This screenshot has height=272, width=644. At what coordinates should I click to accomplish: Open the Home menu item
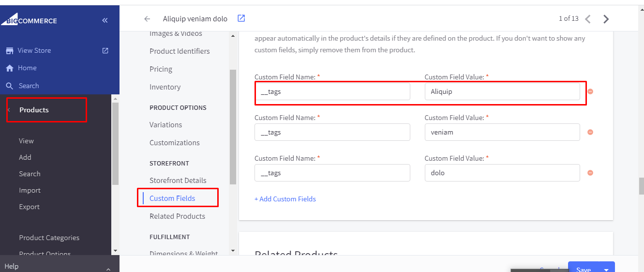(x=27, y=68)
